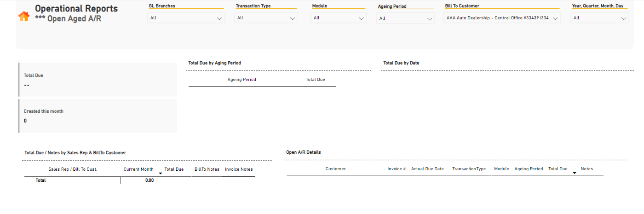The image size is (644, 214).
Task: Click Total Due header in Total Due by Aging Period table
Action: click(315, 80)
